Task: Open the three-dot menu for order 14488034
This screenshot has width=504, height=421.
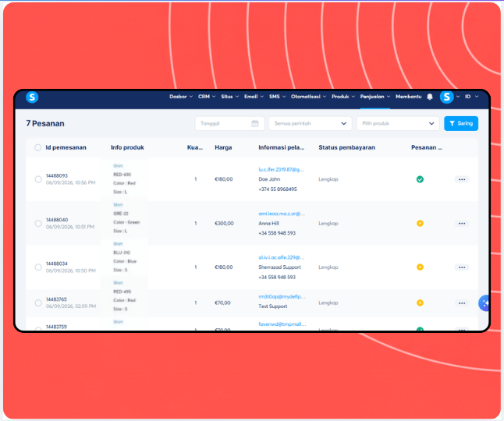Action: [x=462, y=267]
